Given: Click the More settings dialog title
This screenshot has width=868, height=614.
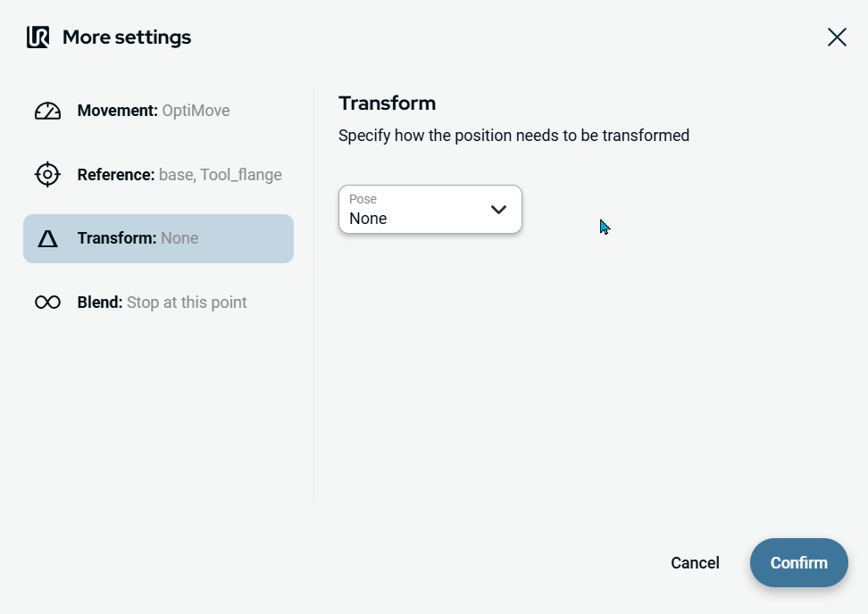Looking at the screenshot, I should point(127,37).
